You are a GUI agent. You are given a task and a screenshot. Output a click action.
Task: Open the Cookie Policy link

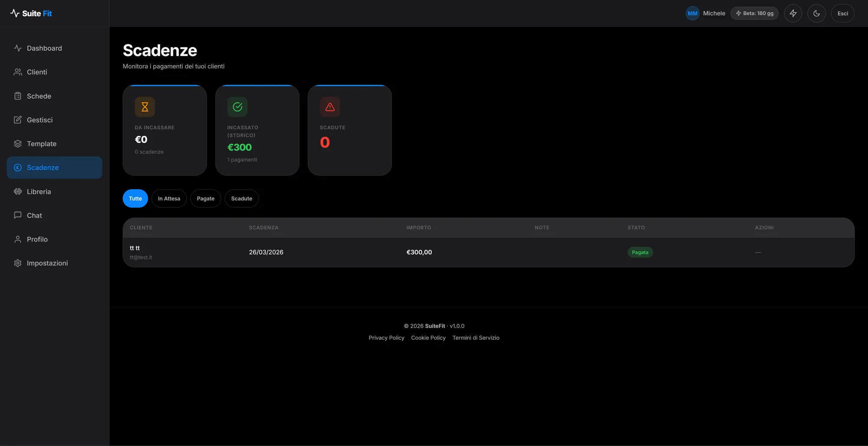point(428,338)
